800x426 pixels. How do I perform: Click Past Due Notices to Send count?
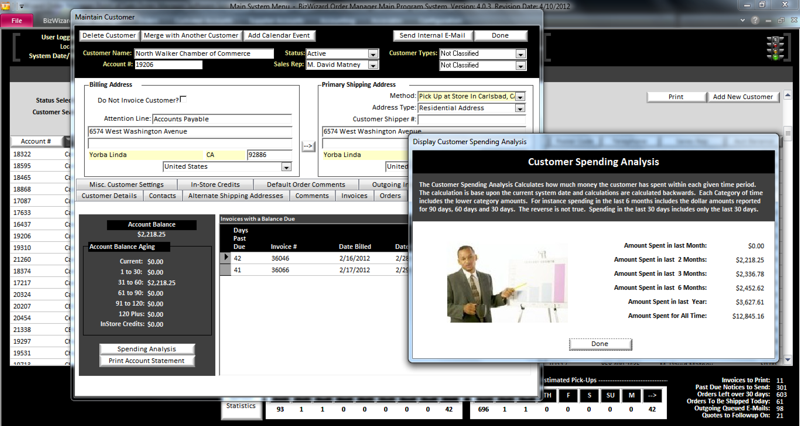tap(781, 387)
